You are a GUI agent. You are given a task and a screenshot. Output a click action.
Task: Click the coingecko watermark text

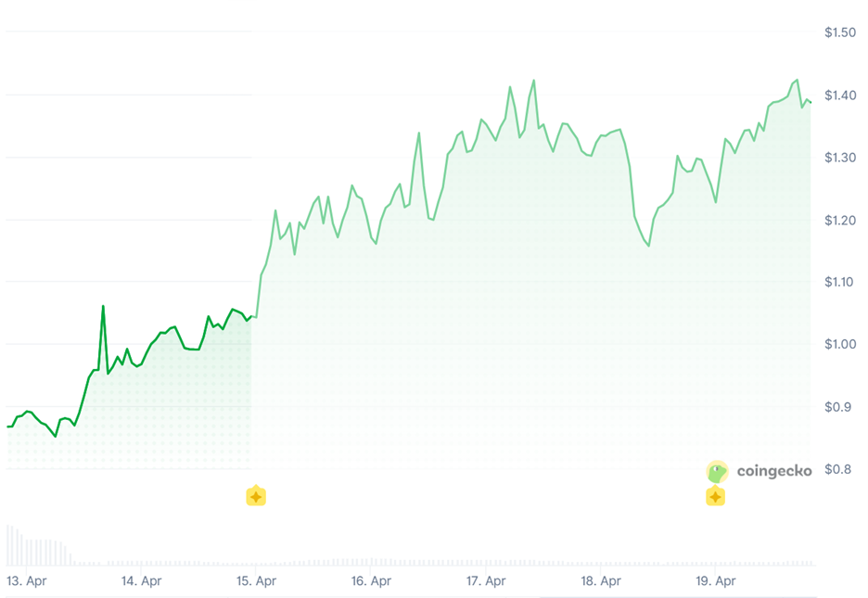(x=773, y=471)
